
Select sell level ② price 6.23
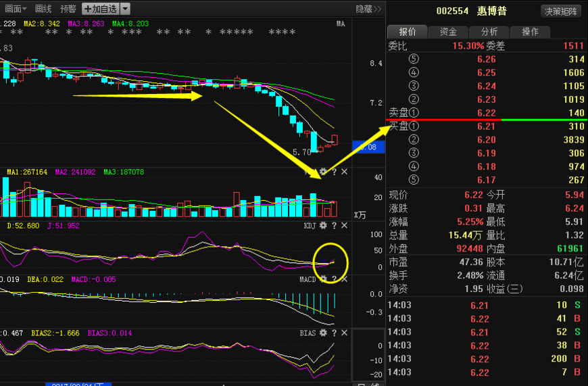coord(487,100)
